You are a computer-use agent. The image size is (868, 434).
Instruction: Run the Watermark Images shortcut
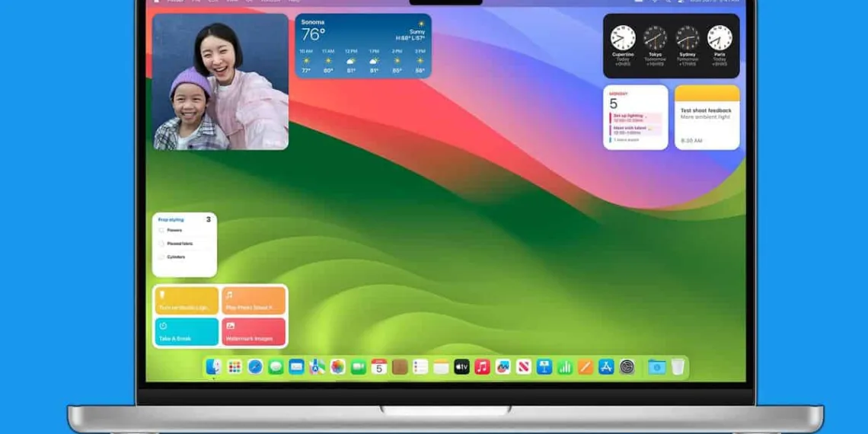254,332
